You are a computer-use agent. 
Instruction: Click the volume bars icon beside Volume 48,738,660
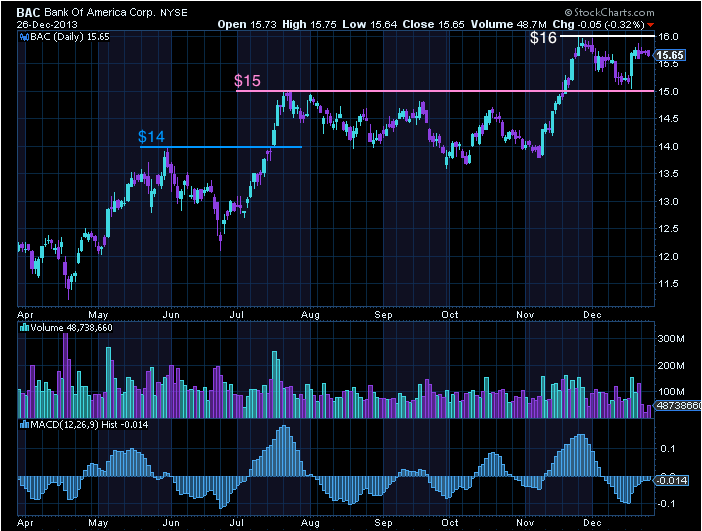click(x=24, y=328)
